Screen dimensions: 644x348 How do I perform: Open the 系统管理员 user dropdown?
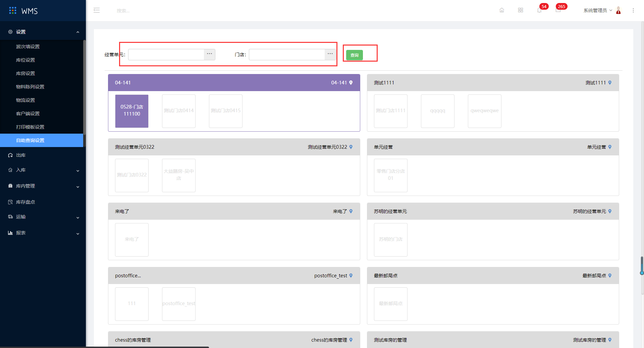(x=598, y=10)
